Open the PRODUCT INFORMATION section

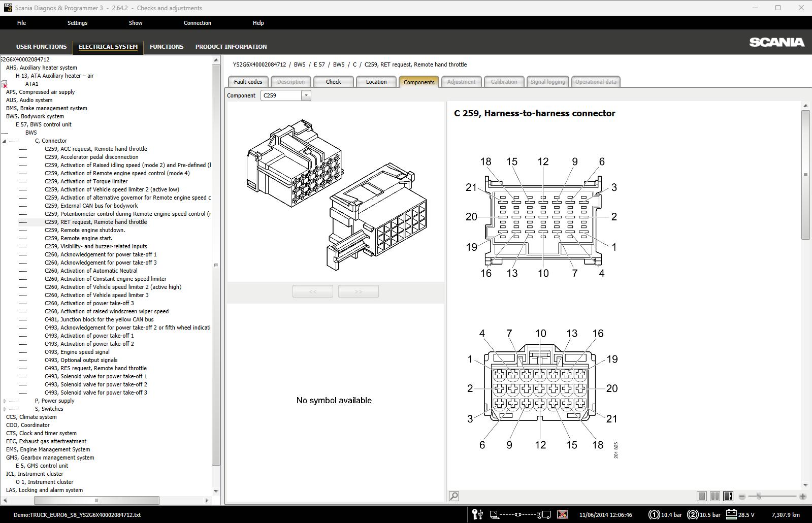[231, 47]
